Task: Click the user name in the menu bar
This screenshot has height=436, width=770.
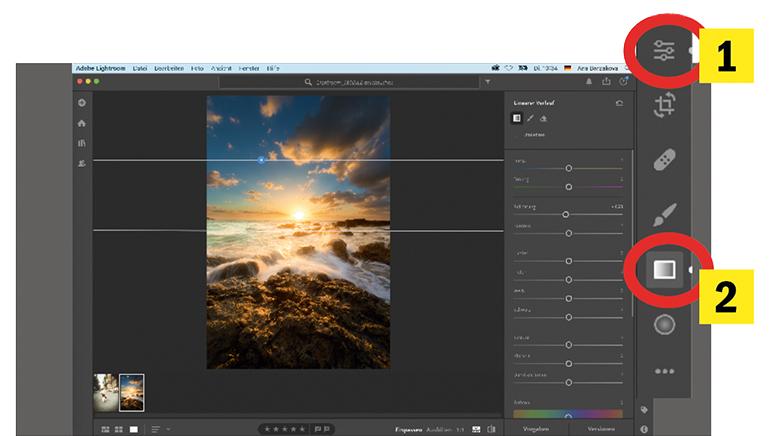Action: click(x=597, y=68)
